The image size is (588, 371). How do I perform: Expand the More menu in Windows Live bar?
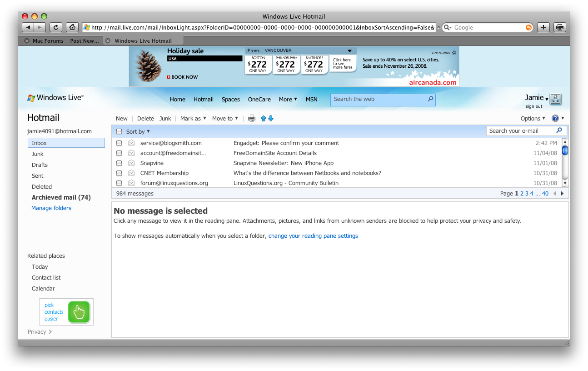click(x=288, y=99)
